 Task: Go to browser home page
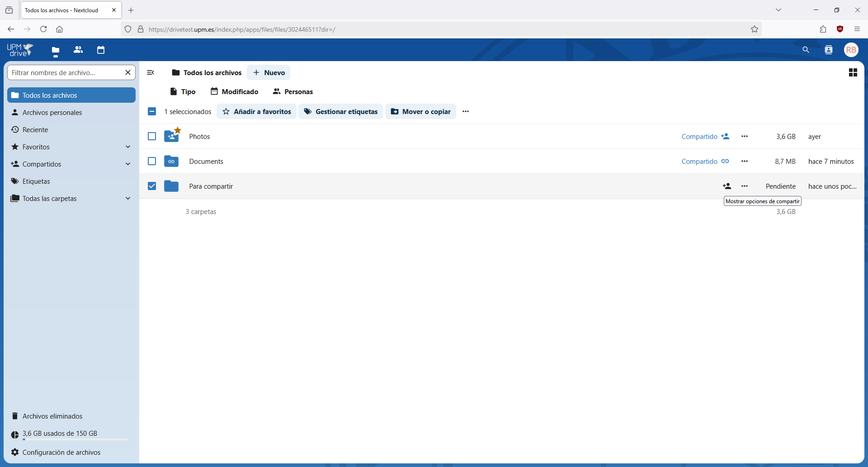59,29
